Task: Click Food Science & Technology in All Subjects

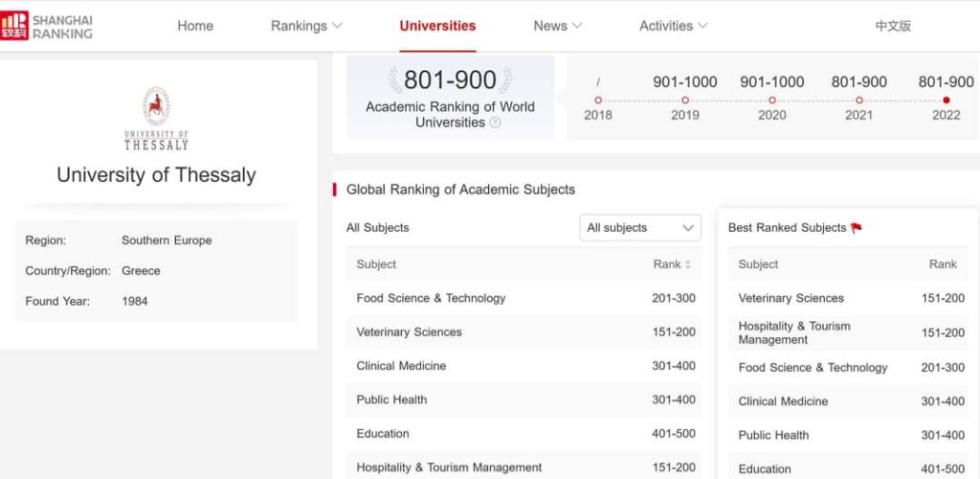Action: point(431,298)
